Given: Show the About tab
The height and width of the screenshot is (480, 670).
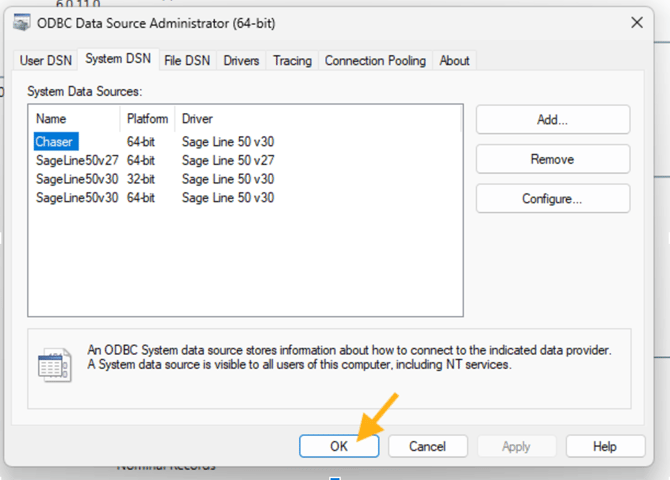Looking at the screenshot, I should (x=454, y=61).
